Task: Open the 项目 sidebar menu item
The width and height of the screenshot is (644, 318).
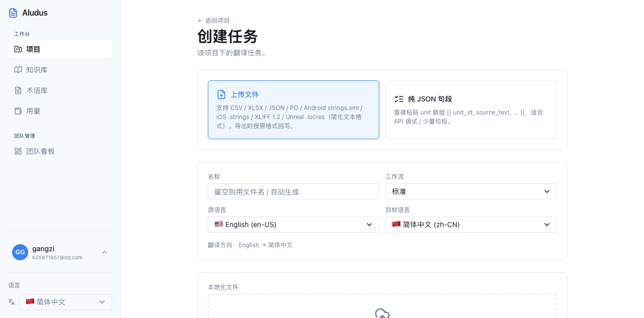Action: [x=60, y=49]
